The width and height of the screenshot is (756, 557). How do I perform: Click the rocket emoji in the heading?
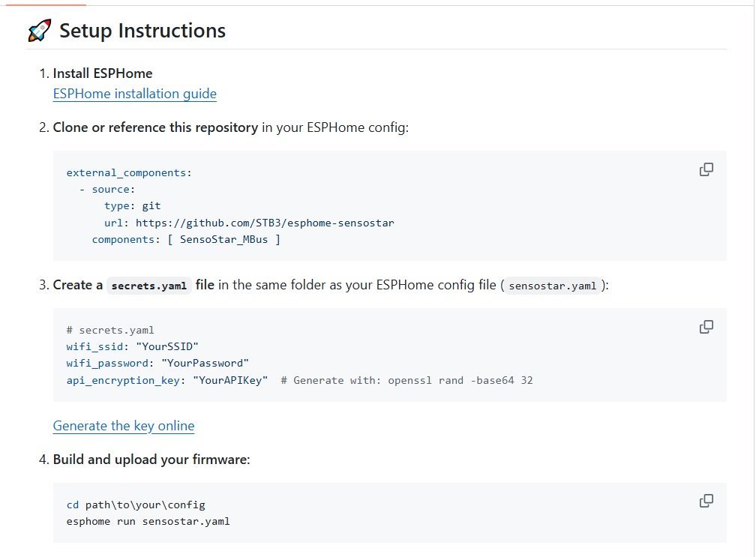point(39,31)
